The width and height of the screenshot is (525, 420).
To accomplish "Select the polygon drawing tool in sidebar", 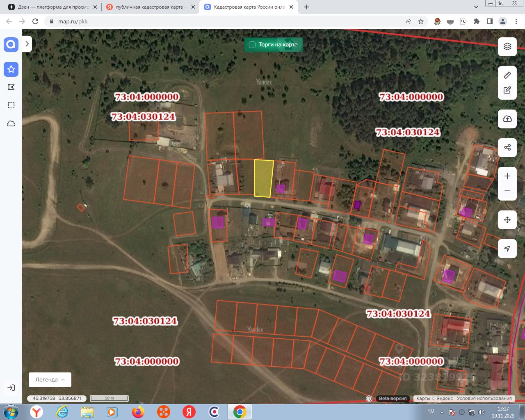I will (x=11, y=87).
